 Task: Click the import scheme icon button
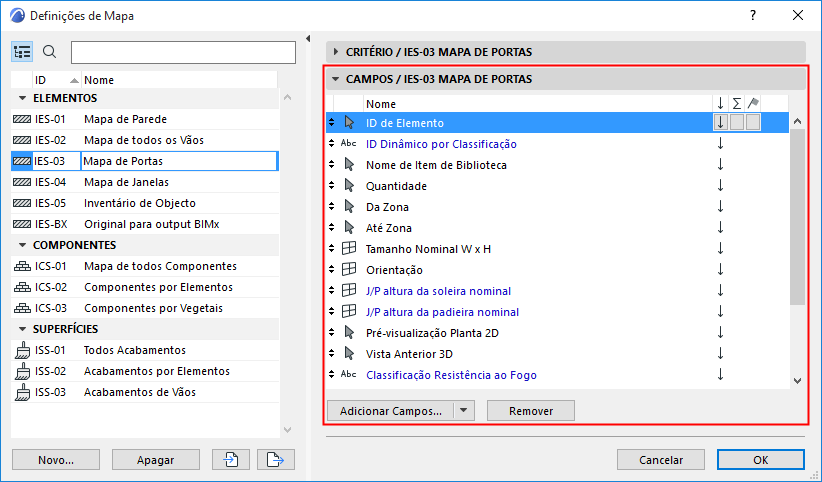(x=230, y=459)
